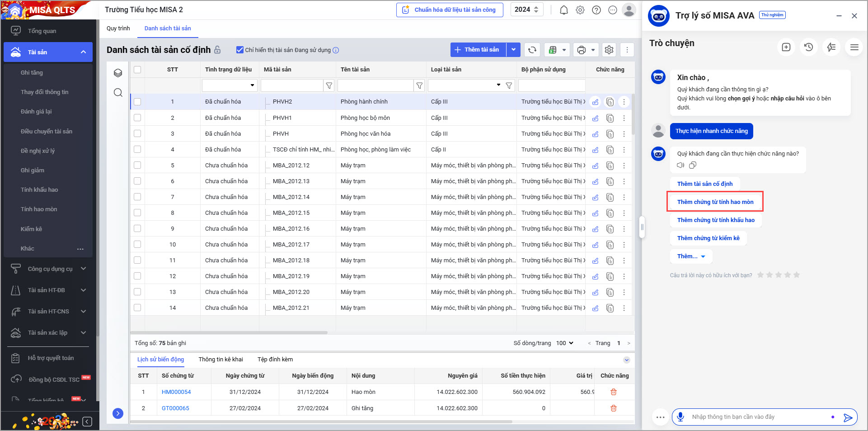Viewport: 868px width, 431px height.
Task: Rate the answer with the fifth star
Action: click(x=796, y=275)
